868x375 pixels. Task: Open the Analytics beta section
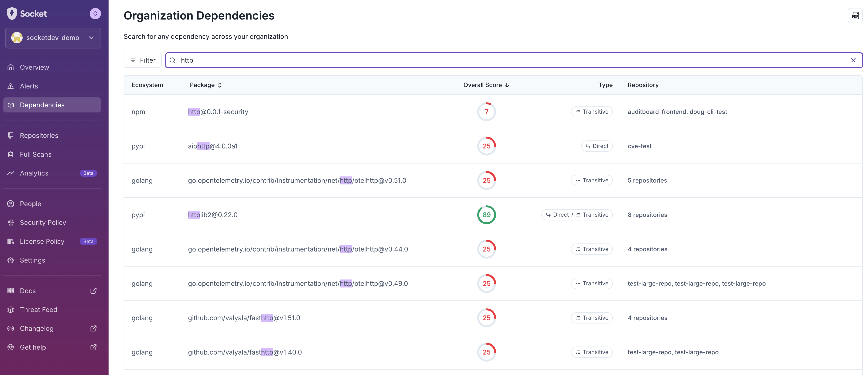pyautogui.click(x=34, y=173)
